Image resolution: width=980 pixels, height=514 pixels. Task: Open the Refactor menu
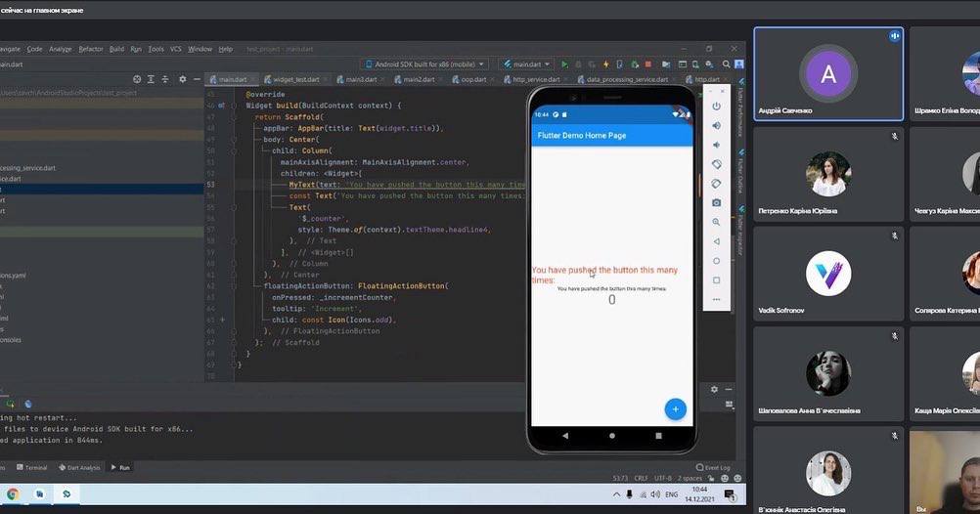[x=91, y=49]
